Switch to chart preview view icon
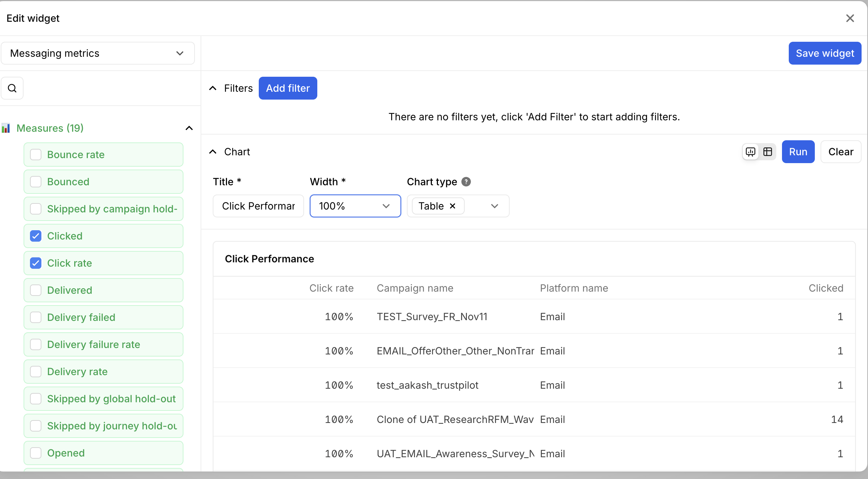Image resolution: width=868 pixels, height=479 pixels. (751, 152)
